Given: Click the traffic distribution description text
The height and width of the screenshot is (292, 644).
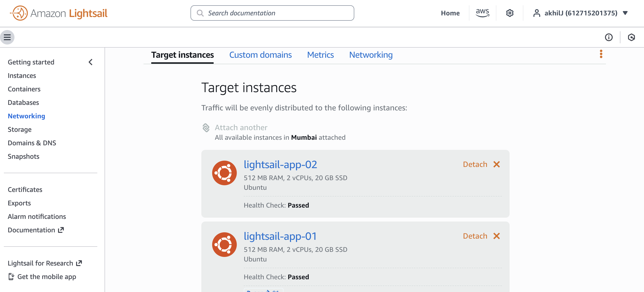Looking at the screenshot, I should [x=304, y=108].
